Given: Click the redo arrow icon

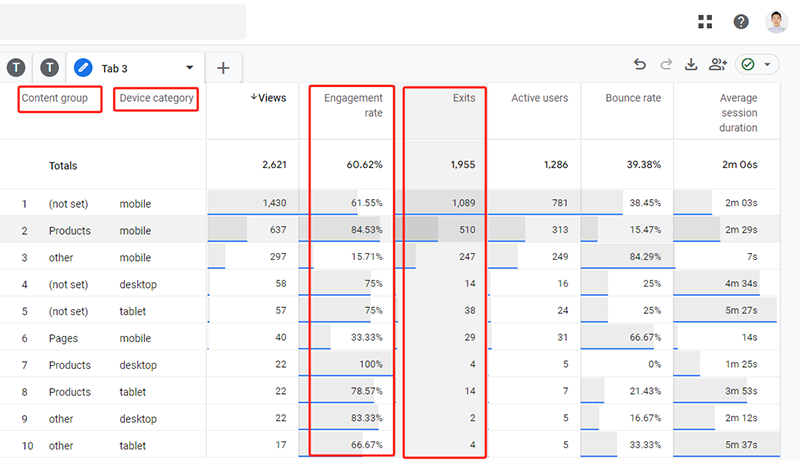Looking at the screenshot, I should tap(666, 65).
